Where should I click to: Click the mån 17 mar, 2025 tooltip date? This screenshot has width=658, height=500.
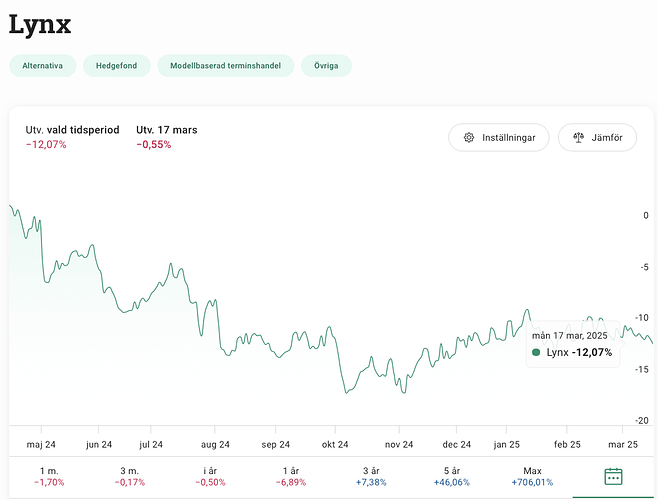click(569, 335)
